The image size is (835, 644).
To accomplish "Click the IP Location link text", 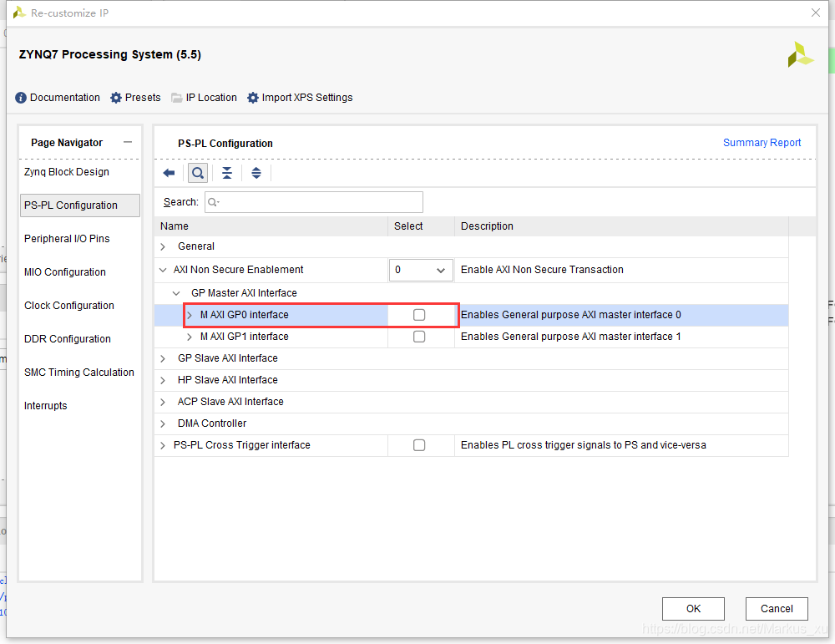I will (211, 98).
